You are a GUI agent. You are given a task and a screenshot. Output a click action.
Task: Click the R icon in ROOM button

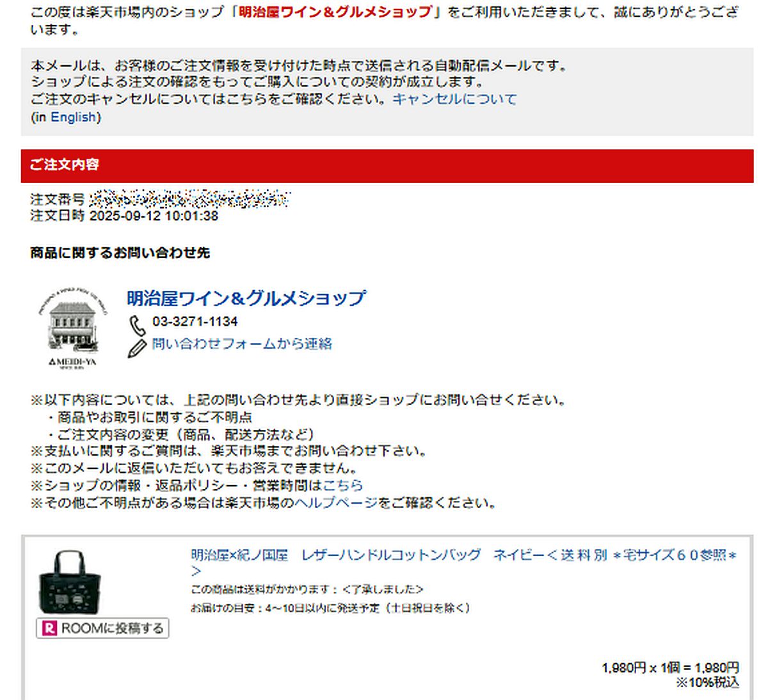[x=49, y=628]
